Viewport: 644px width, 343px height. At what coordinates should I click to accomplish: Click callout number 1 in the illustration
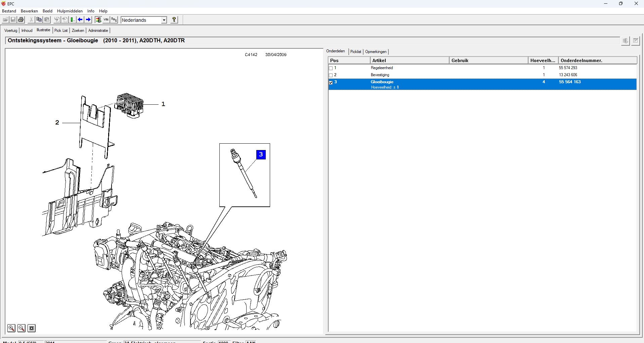pos(163,104)
